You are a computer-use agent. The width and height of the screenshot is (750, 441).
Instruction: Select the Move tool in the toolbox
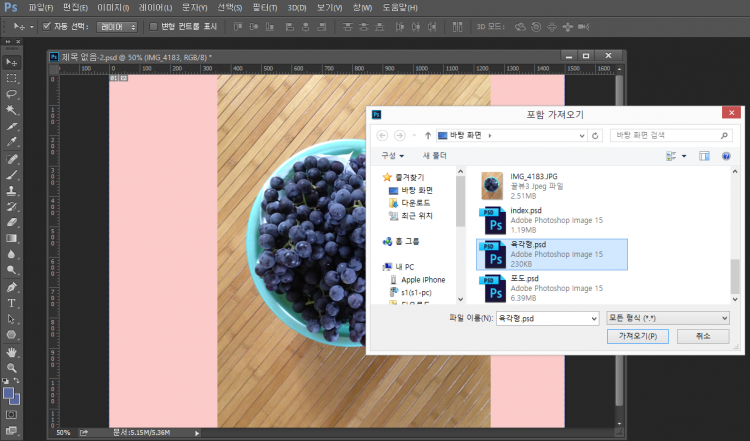point(12,62)
